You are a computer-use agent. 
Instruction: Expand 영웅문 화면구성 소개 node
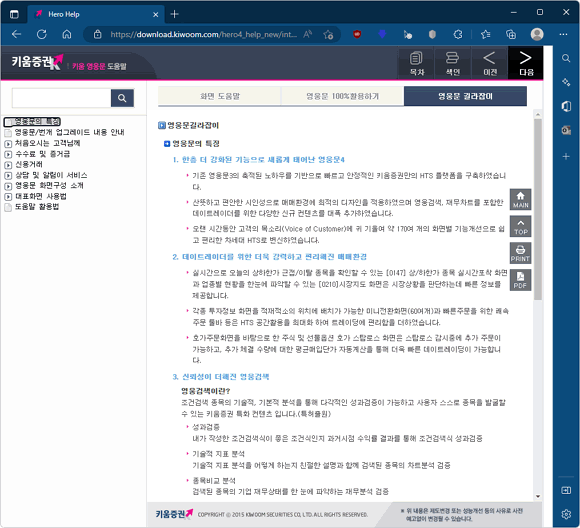pos(8,186)
